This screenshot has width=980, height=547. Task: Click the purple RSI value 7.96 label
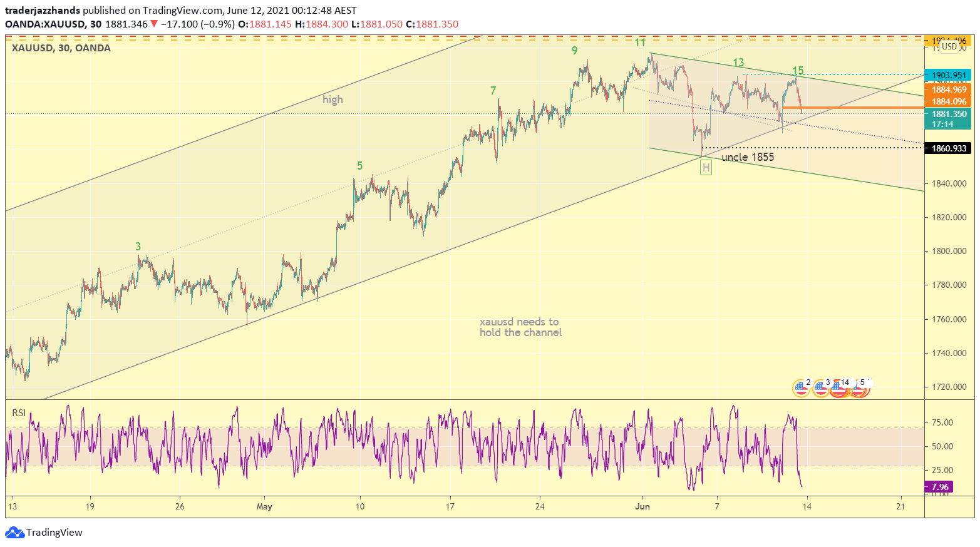[940, 486]
